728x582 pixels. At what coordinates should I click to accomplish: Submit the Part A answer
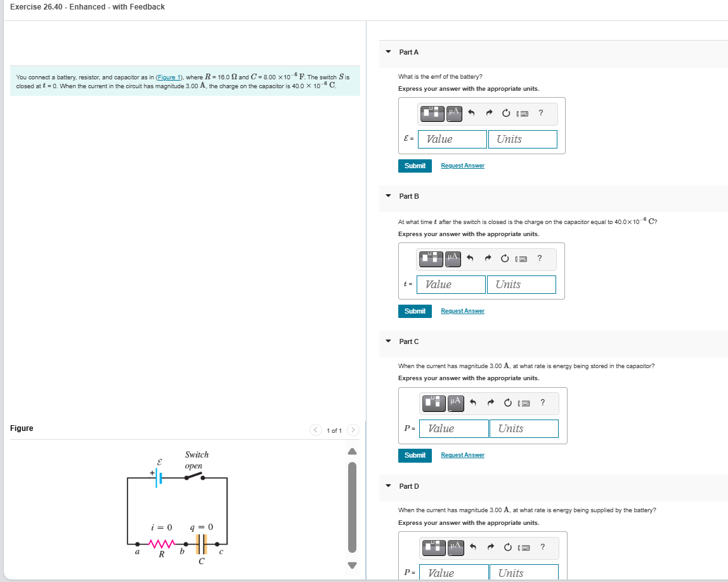415,165
